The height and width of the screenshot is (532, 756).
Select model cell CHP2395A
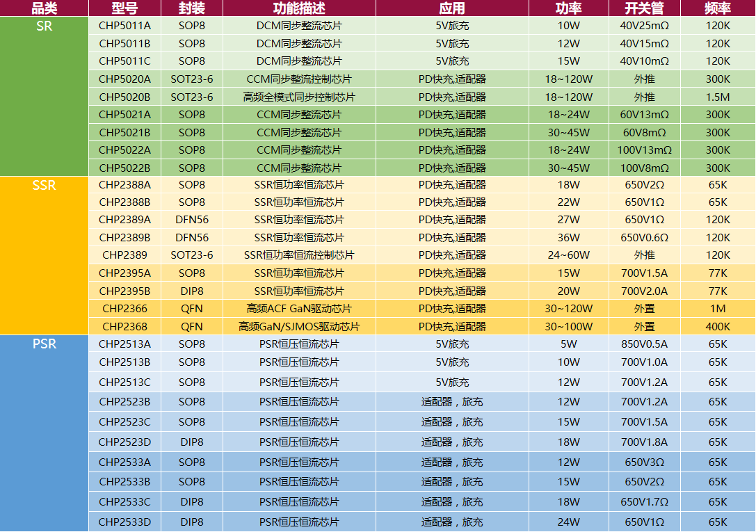pyautogui.click(x=125, y=273)
